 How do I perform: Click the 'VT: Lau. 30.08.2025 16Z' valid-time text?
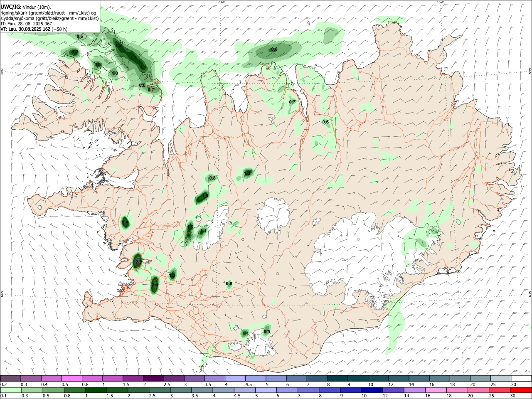pyautogui.click(x=26, y=29)
